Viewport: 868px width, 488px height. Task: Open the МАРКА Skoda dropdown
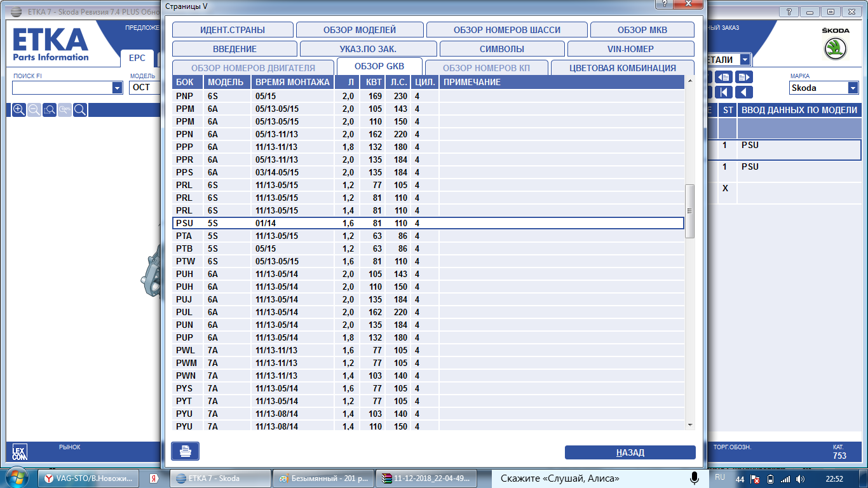(853, 88)
